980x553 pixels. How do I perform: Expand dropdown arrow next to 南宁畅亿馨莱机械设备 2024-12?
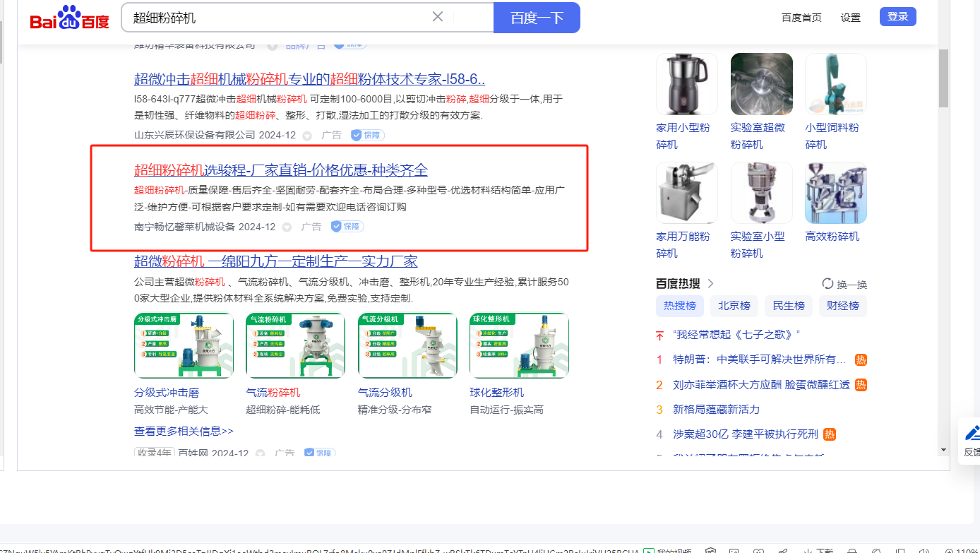[287, 227]
